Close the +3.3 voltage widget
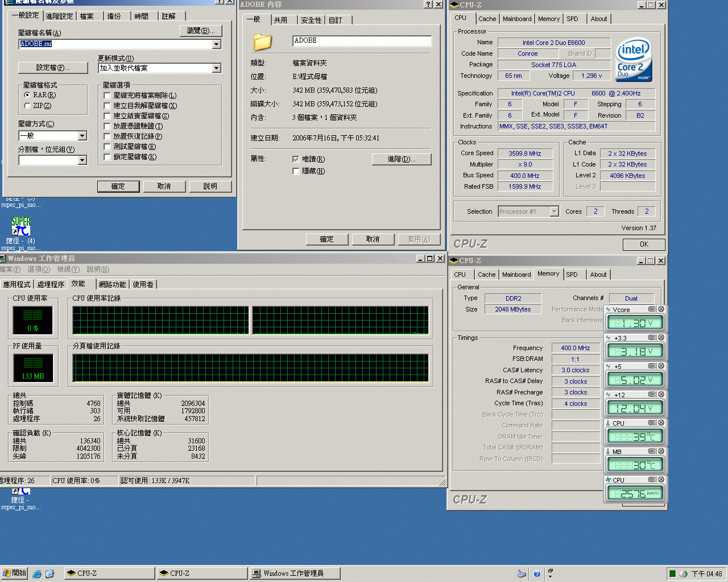 661,338
